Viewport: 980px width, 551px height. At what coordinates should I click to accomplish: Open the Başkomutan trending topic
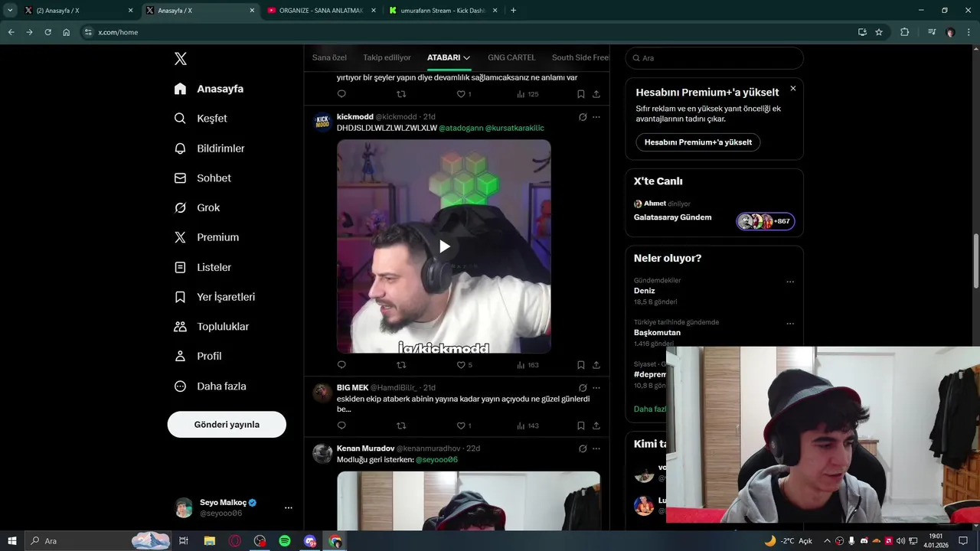[x=657, y=333]
